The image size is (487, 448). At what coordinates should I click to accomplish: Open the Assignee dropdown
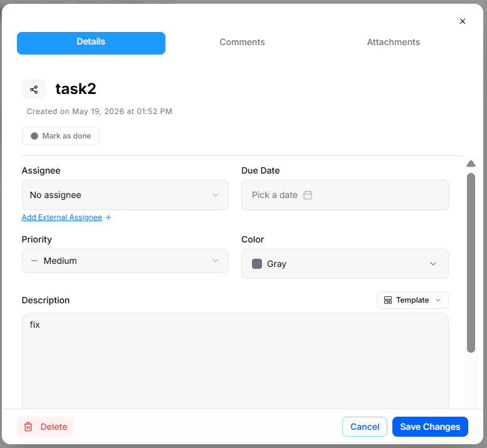tap(125, 195)
